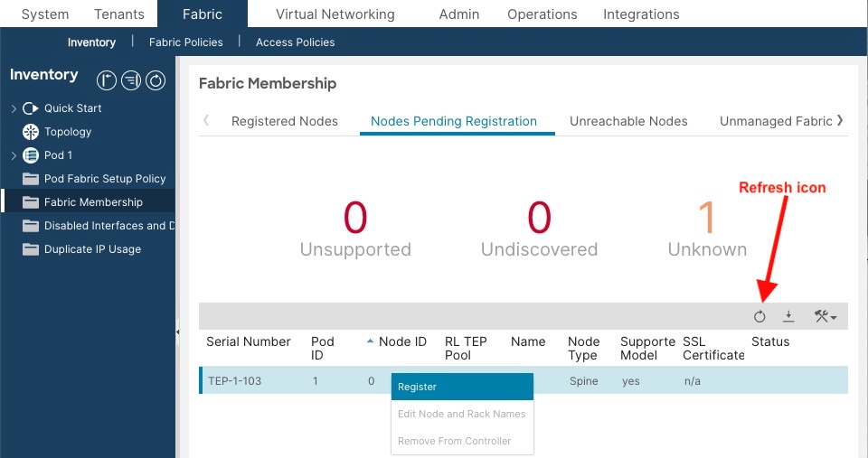
Task: Open the Unreachable Nodes tab
Action: point(628,121)
